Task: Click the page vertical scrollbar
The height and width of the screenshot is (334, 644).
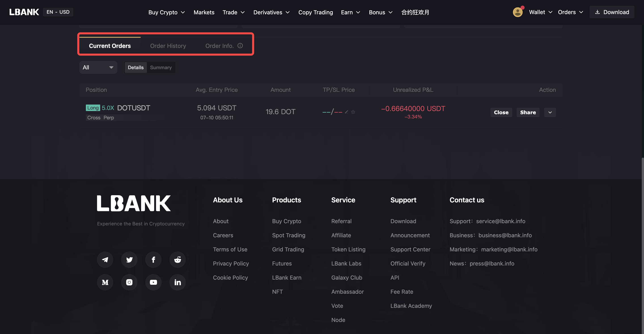Action: pos(642,245)
